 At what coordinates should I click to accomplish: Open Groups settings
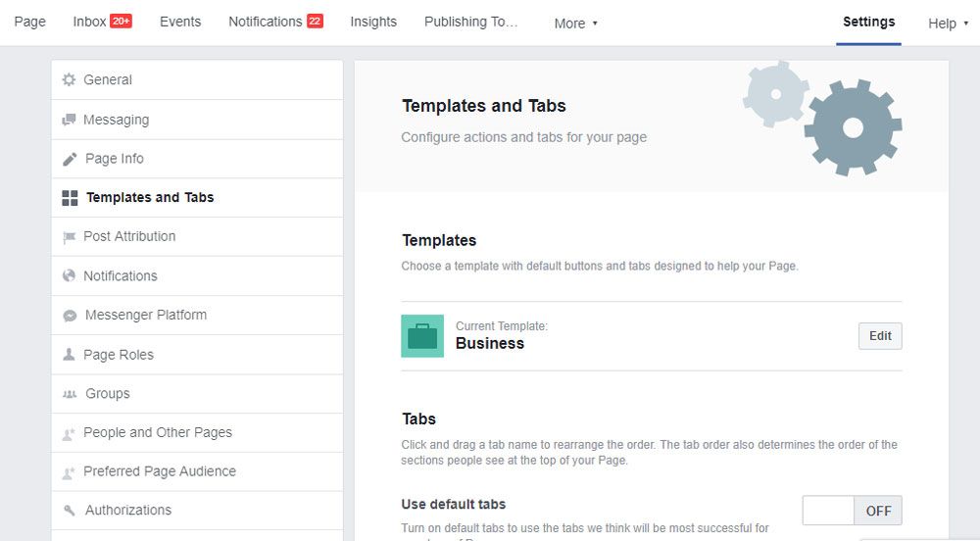tap(197, 394)
